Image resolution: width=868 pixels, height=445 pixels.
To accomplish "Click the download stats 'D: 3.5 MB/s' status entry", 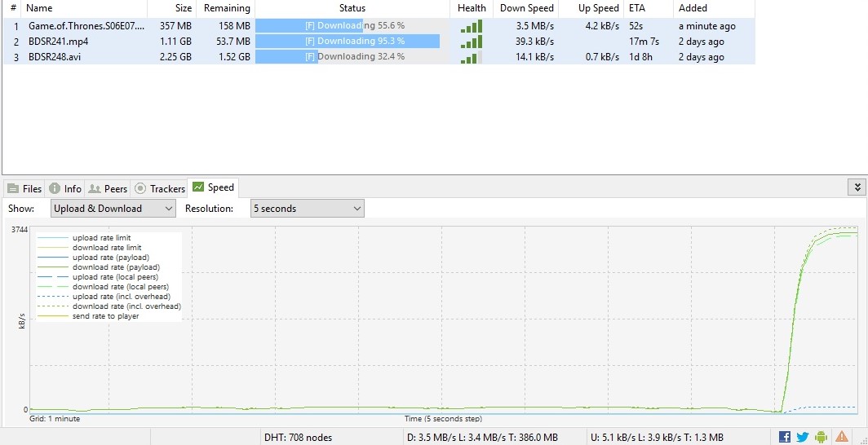I will pos(482,438).
